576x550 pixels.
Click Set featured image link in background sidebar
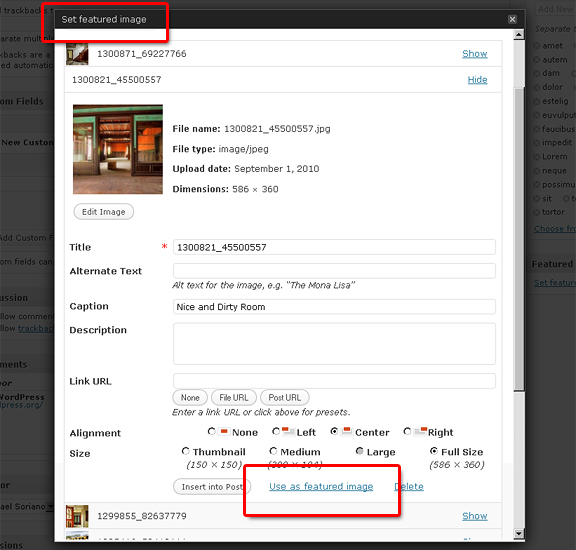tap(555, 283)
